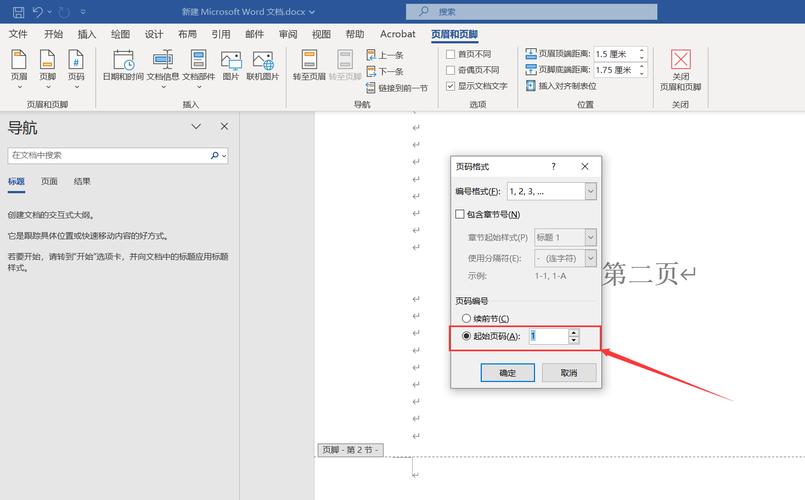The width and height of the screenshot is (805, 500).
Task: Click the Save icon in title bar
Action: tap(18, 11)
